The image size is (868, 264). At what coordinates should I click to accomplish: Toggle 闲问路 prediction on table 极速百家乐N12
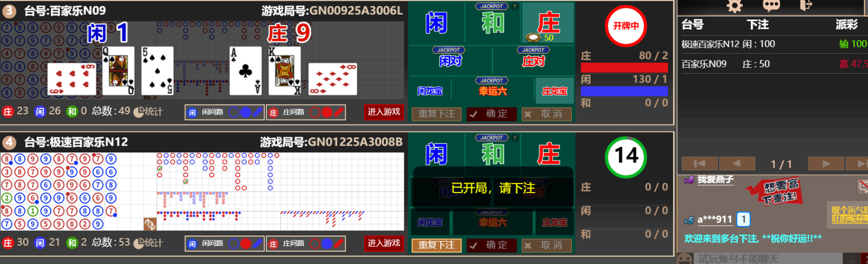(x=223, y=244)
